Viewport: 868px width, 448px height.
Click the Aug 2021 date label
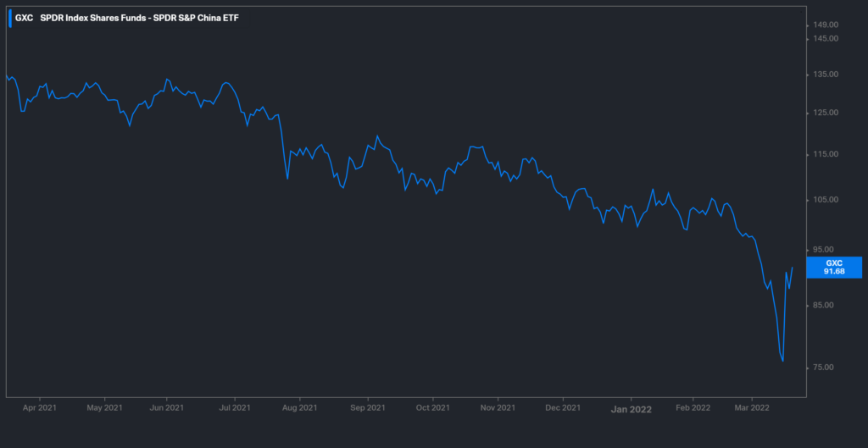(x=299, y=407)
